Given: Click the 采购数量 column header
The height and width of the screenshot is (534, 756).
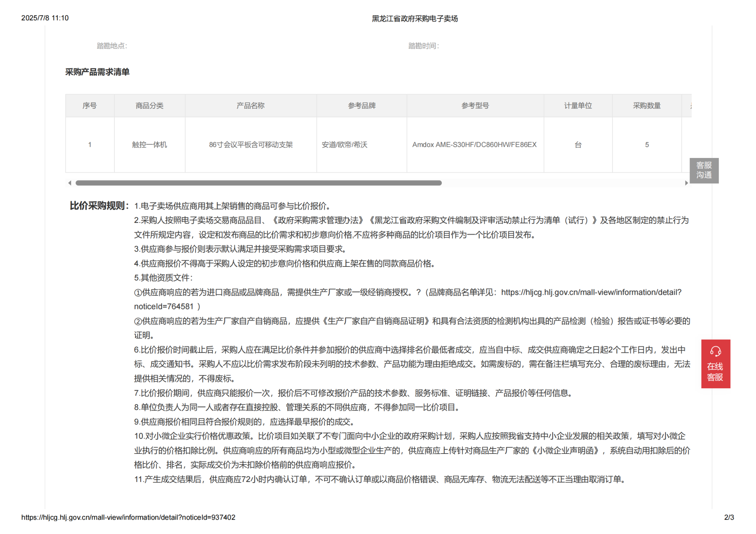Looking at the screenshot, I should pos(647,106).
